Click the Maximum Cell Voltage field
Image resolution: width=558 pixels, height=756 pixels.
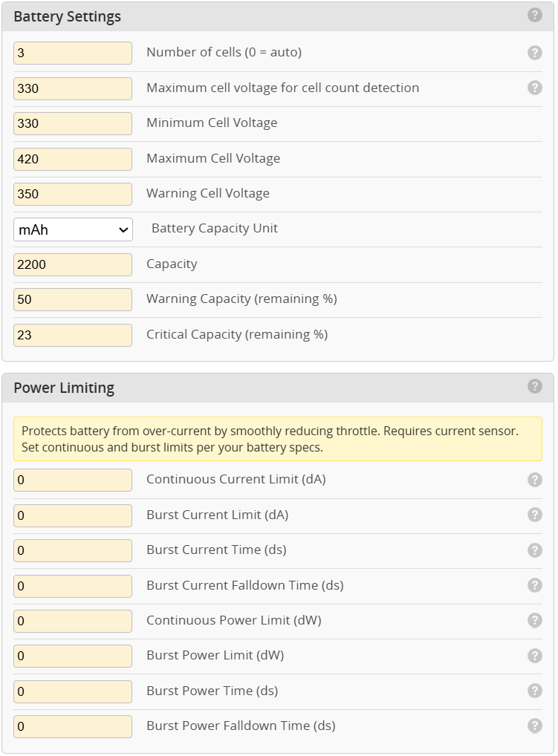point(73,159)
